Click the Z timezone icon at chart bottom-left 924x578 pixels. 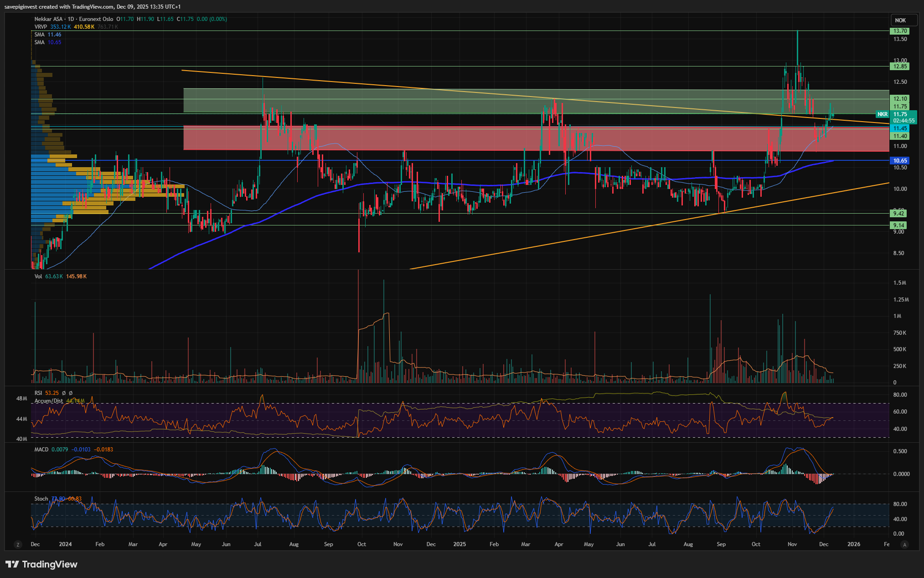pos(18,544)
